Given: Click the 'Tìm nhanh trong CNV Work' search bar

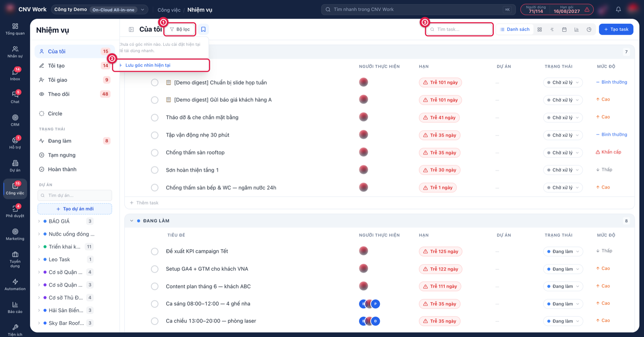Looking at the screenshot, I should click(419, 9).
